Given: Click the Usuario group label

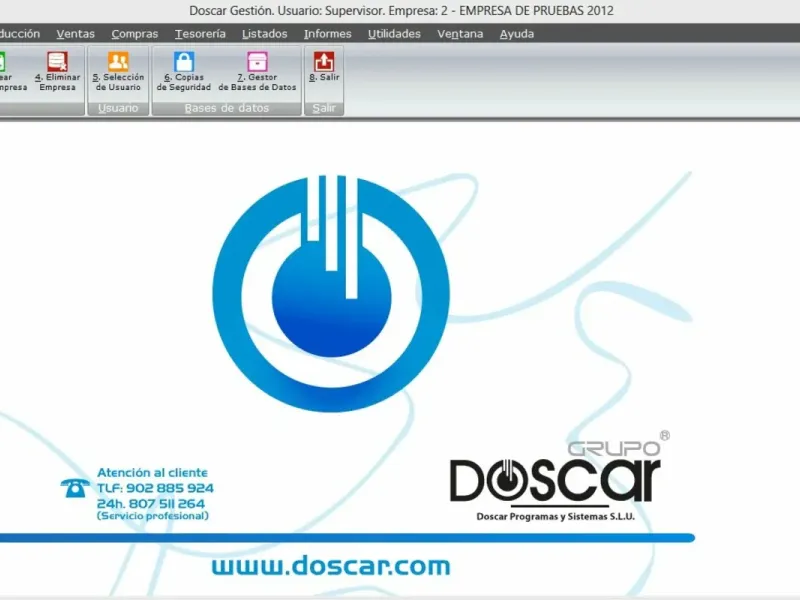Looking at the screenshot, I should click(x=118, y=108).
